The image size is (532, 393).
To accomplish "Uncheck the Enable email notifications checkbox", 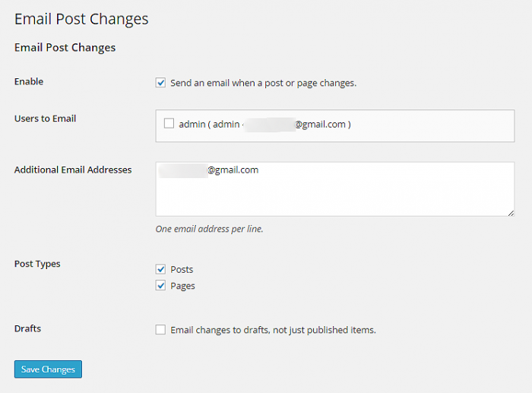I will point(160,83).
